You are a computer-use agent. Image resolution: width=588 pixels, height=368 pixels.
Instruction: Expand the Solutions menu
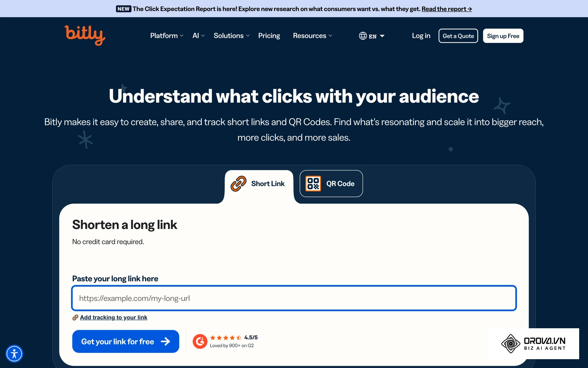click(x=232, y=36)
